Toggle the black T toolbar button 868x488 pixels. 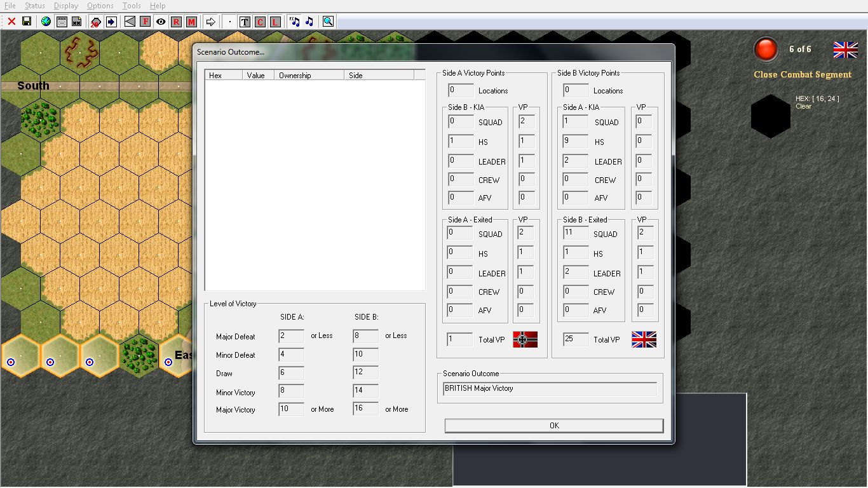click(x=245, y=22)
